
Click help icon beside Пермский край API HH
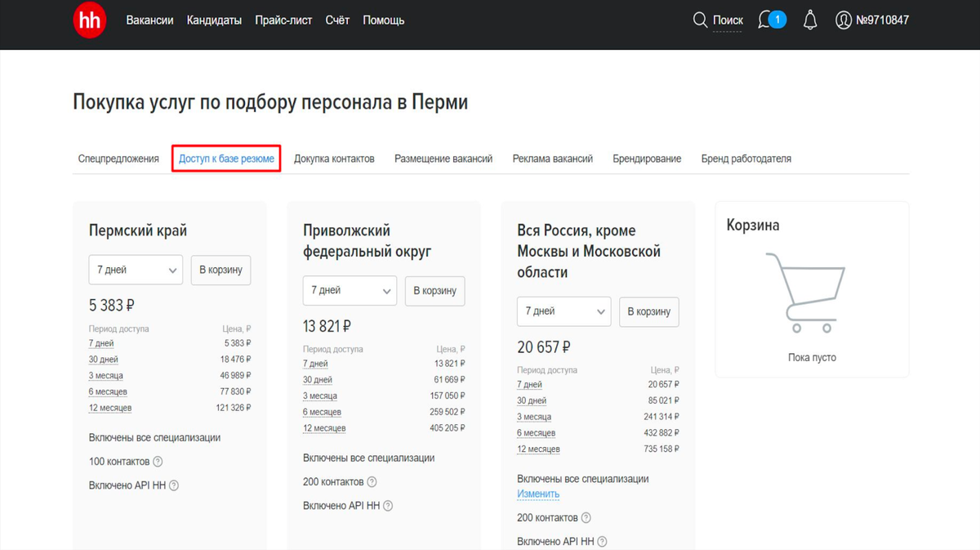click(x=173, y=485)
